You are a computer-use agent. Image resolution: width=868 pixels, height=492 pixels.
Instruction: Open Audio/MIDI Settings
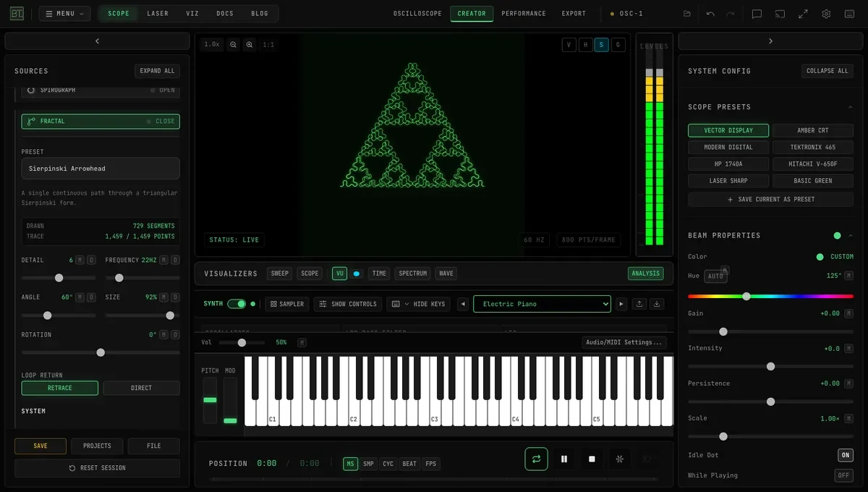[624, 342]
